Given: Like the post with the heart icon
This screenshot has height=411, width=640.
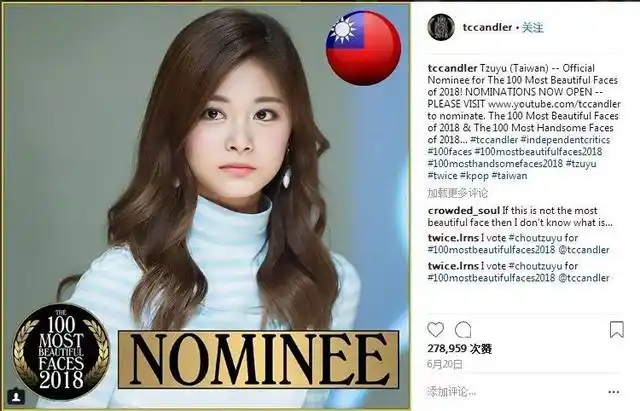Looking at the screenshot, I should 435,329.
